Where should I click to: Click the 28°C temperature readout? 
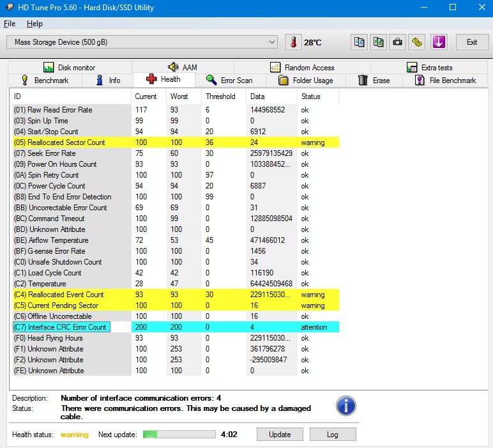point(312,42)
